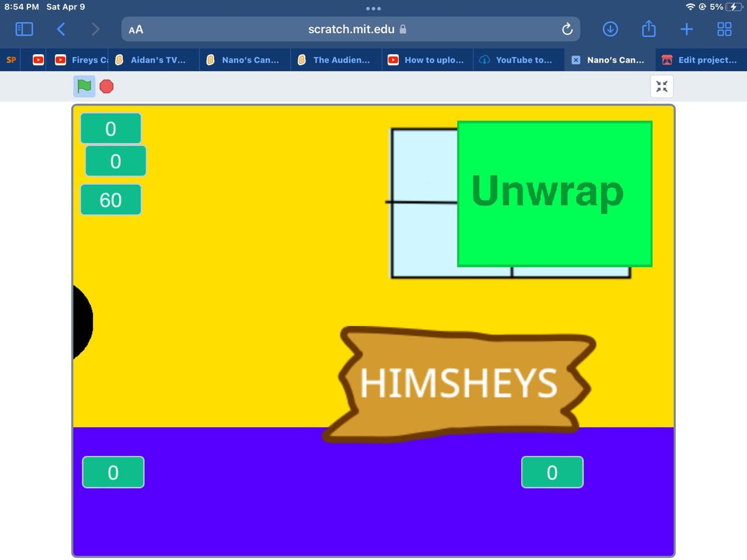
Task: Tap the three-dot multitasking control at top
Action: tap(373, 8)
